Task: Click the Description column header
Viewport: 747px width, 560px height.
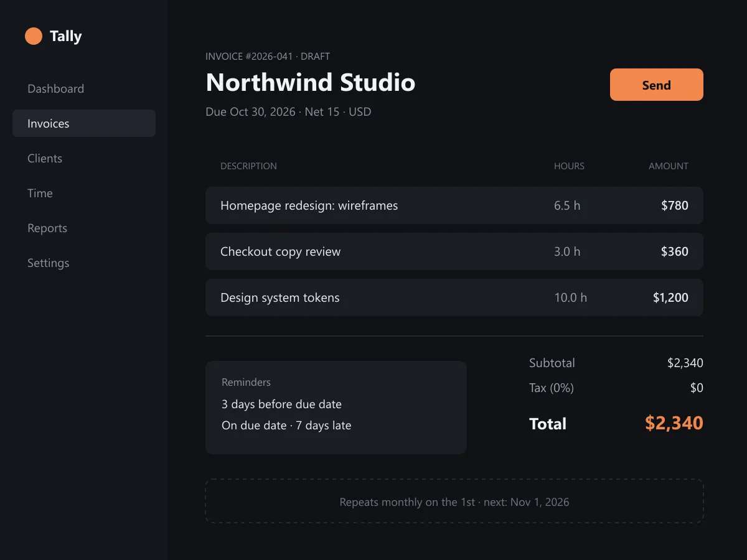Action: pyautogui.click(x=248, y=166)
